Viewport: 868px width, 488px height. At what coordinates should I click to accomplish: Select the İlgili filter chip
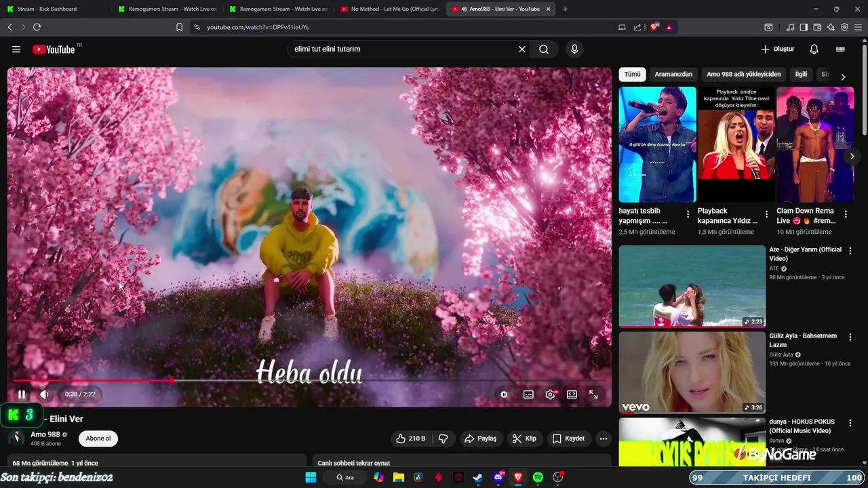(802, 75)
